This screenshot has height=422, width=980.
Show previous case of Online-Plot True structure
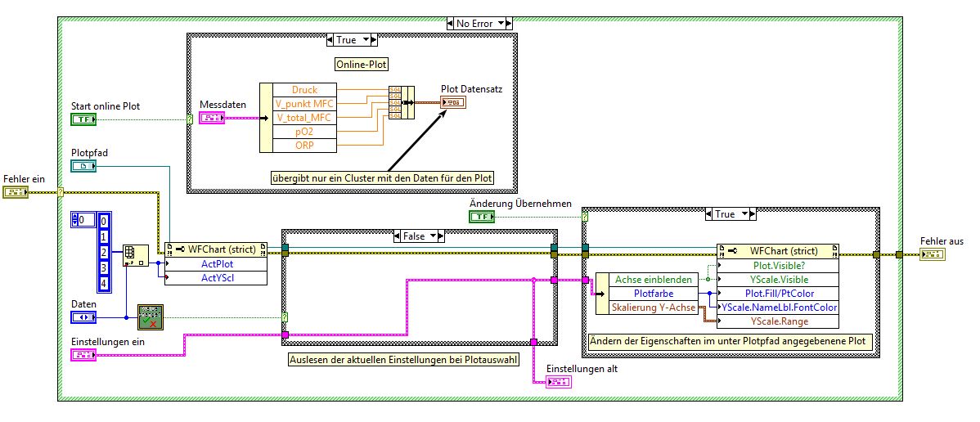[x=331, y=40]
